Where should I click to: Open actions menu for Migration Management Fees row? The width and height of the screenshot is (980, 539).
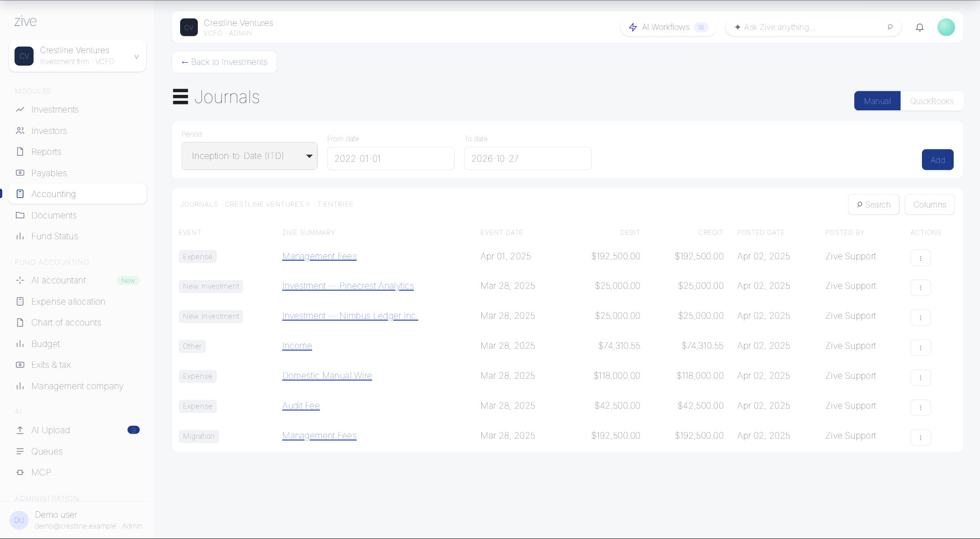pyautogui.click(x=921, y=437)
